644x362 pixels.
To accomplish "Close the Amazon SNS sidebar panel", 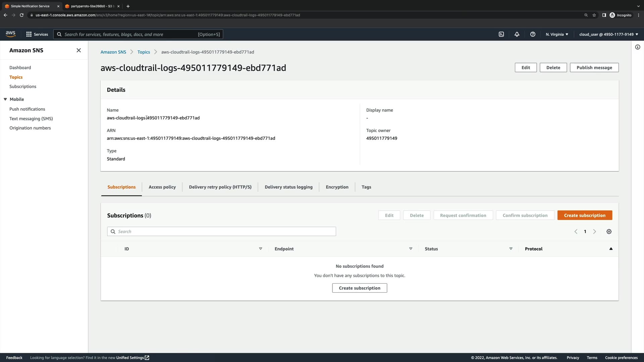I will (x=78, y=50).
